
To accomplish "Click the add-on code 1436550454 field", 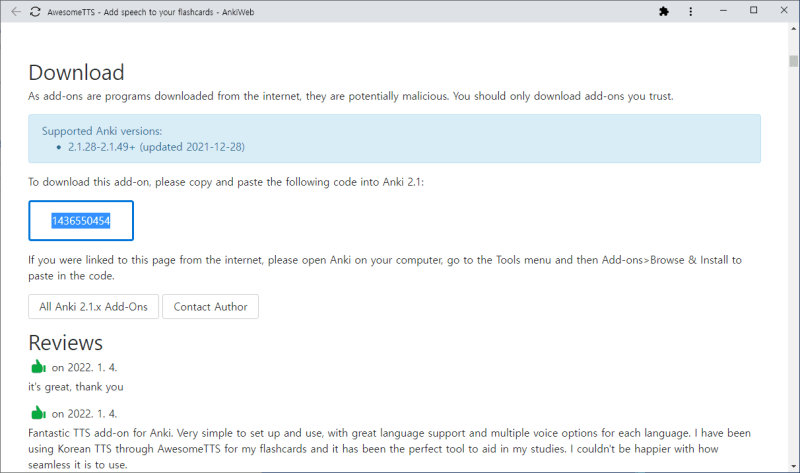I will click(x=81, y=221).
